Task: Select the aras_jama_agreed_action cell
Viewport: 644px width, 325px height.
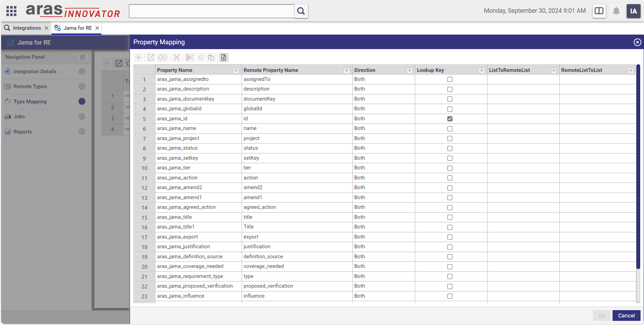Action: tap(198, 207)
